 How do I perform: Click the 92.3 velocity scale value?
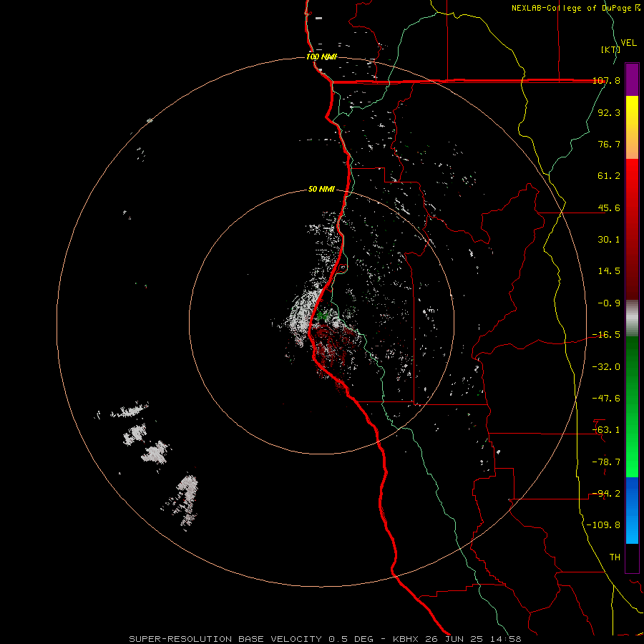coord(609,112)
